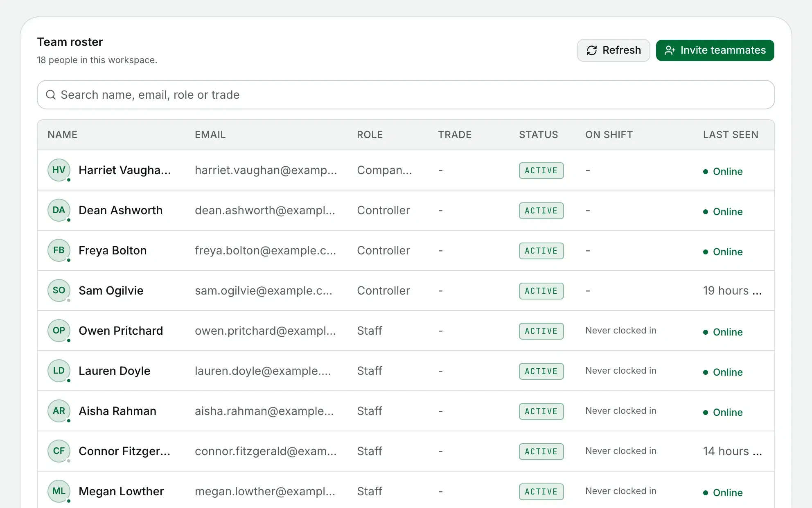Click the FB avatar for Freya Bolton
The height and width of the screenshot is (508, 812).
coord(59,250)
